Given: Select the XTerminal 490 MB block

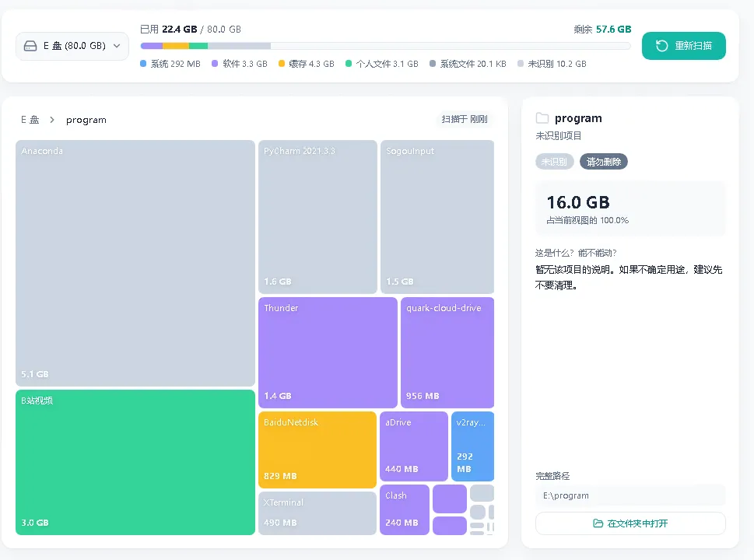Looking at the screenshot, I should 317,513.
